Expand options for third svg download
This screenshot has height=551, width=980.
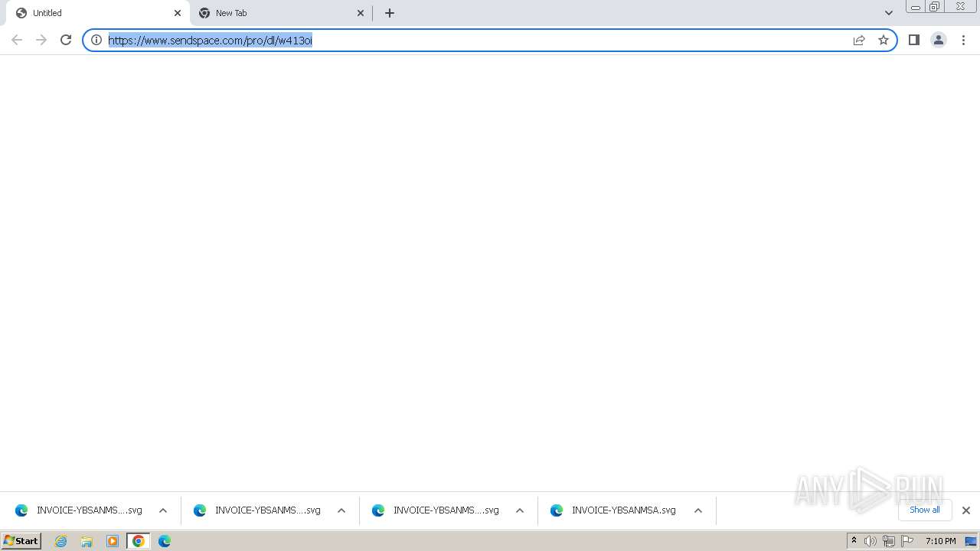[520, 510]
